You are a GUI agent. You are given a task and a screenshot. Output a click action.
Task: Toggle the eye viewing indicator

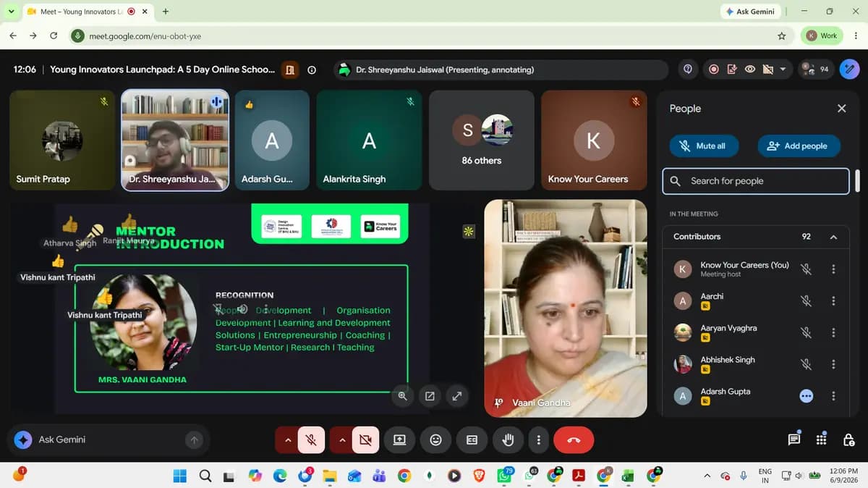(750, 70)
